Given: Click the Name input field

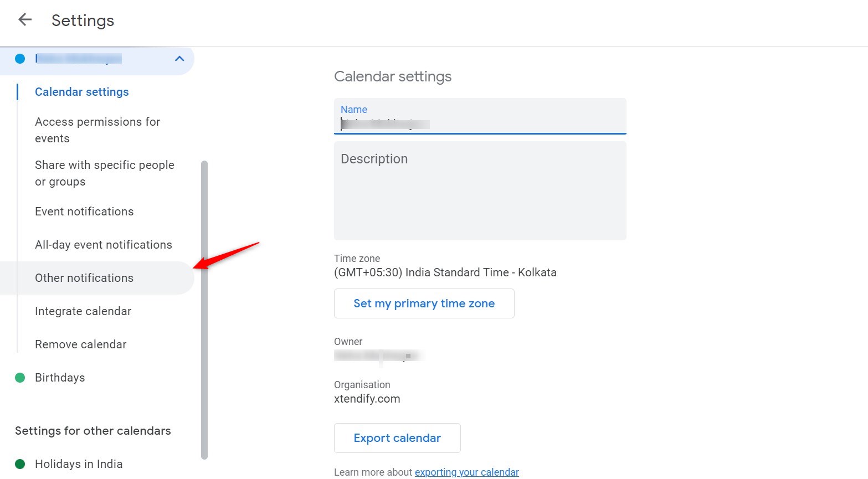Looking at the screenshot, I should pos(480,116).
